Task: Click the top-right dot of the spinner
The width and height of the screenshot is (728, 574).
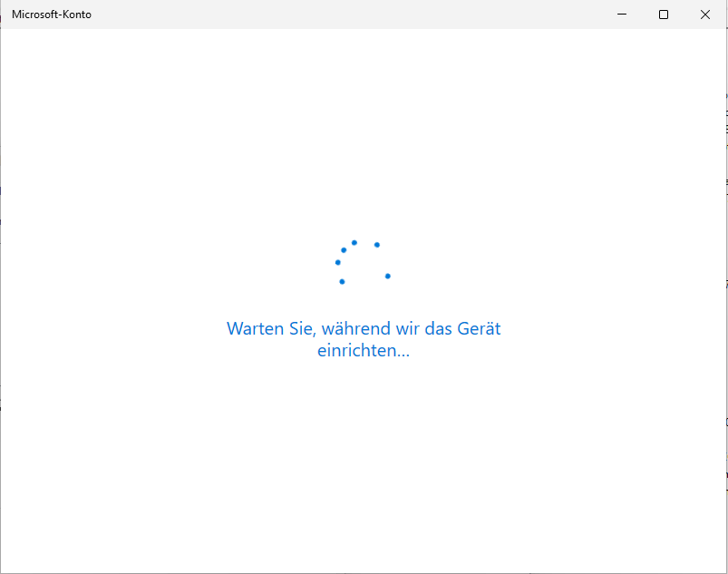Action: [376, 245]
